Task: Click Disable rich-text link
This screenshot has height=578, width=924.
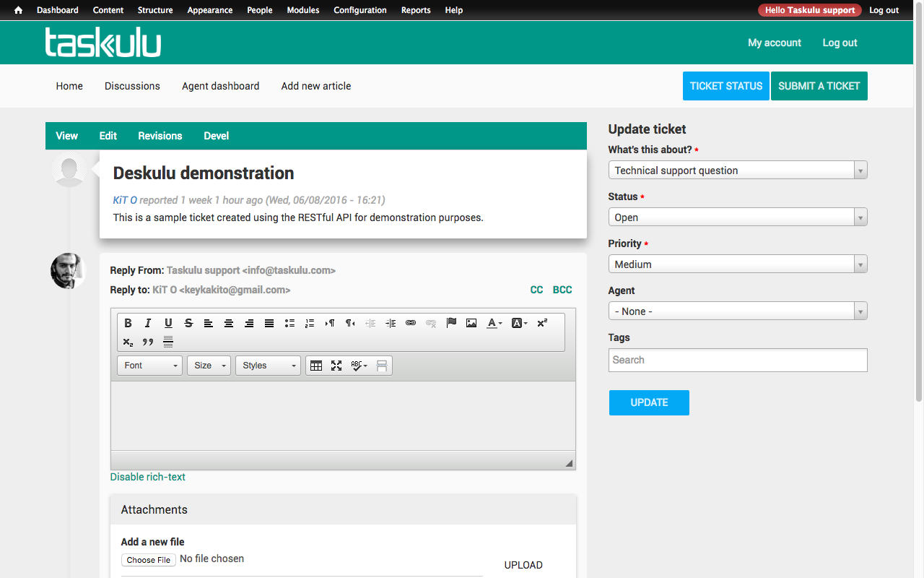Action: tap(148, 477)
